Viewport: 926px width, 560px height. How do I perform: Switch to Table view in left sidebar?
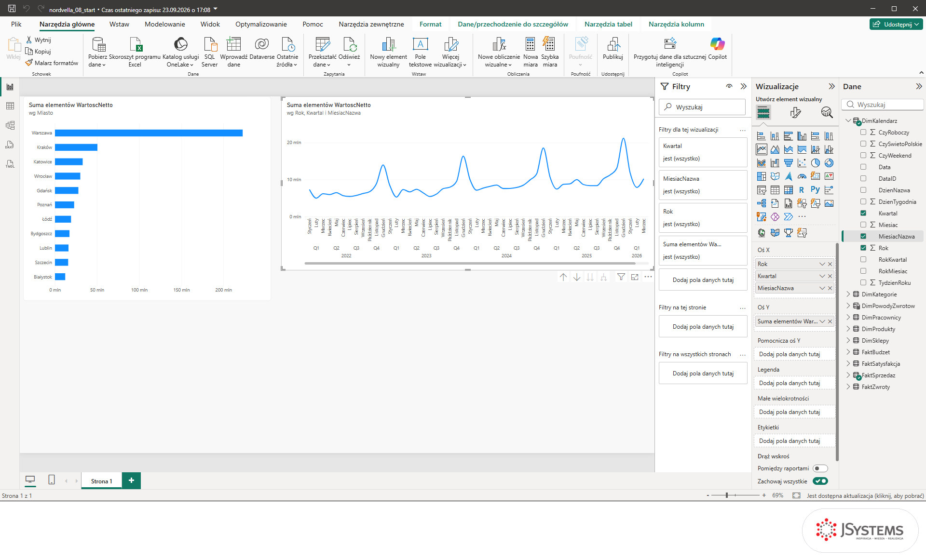coord(10,106)
